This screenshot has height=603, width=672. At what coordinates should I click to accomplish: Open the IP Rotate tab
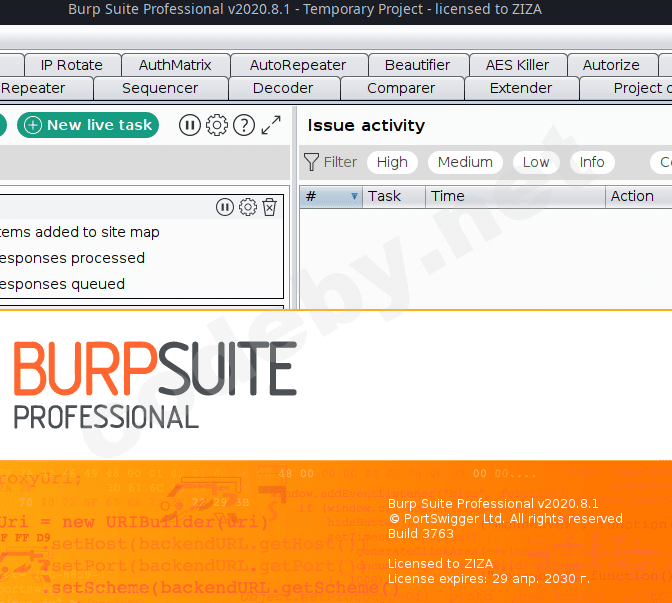[72, 65]
